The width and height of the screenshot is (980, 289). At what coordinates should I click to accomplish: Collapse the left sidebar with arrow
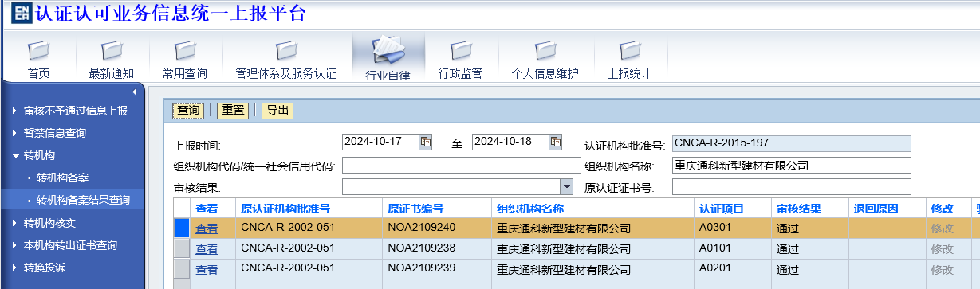[x=135, y=92]
